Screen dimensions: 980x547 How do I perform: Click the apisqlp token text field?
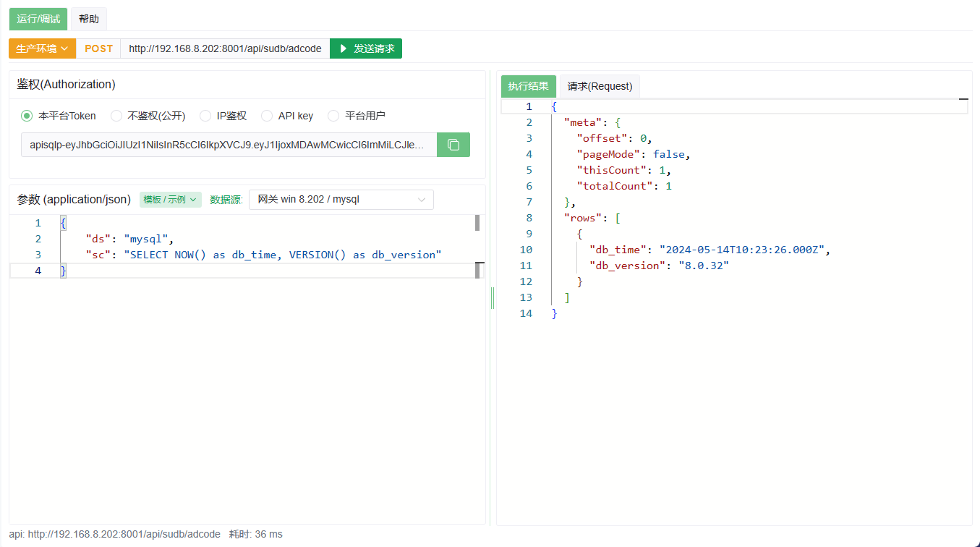point(229,145)
